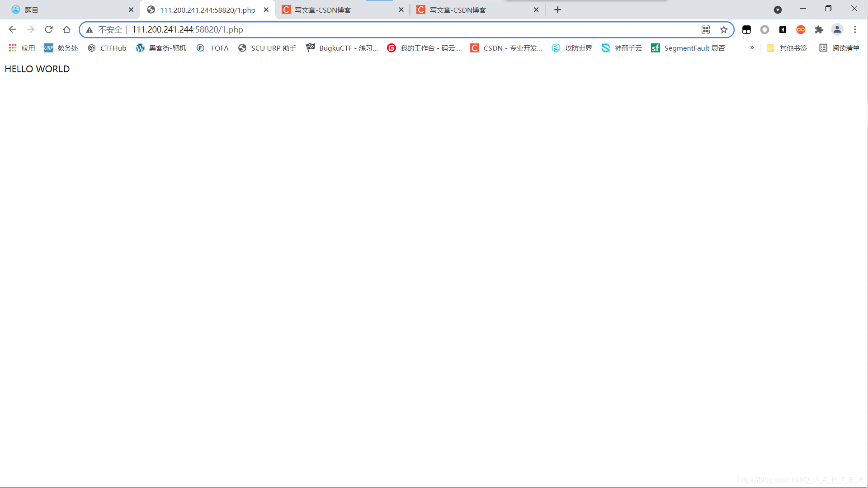Viewport: 868px width, 488px height.
Task: Bookmark this page with star icon
Action: (724, 29)
